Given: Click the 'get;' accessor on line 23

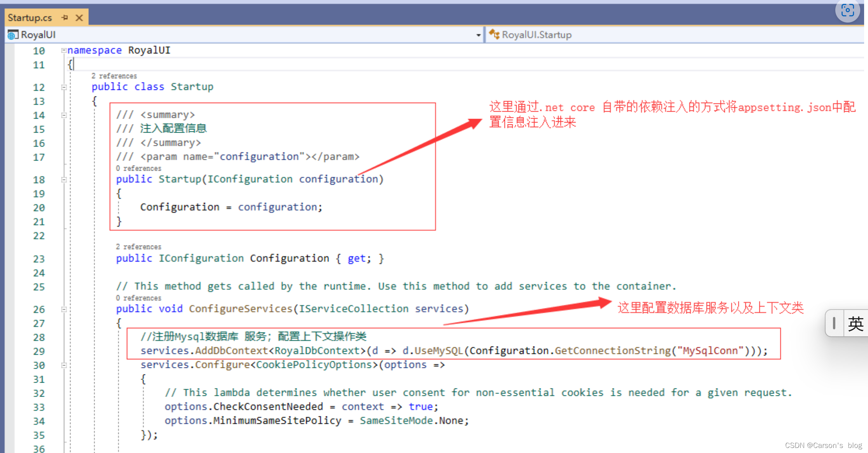Looking at the screenshot, I should pos(359,259).
